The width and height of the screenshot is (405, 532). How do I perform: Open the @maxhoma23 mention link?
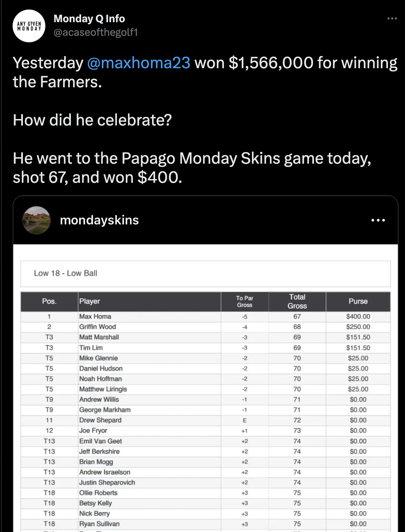point(138,63)
